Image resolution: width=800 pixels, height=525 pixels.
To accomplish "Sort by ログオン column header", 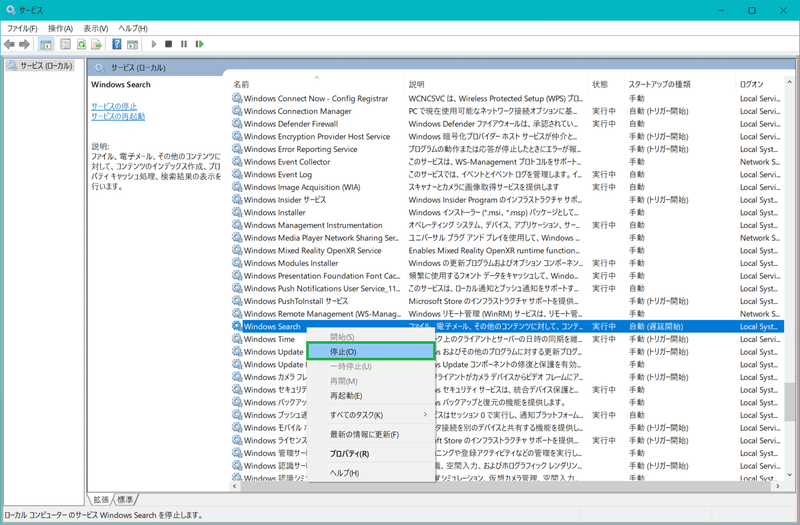I will [x=760, y=84].
